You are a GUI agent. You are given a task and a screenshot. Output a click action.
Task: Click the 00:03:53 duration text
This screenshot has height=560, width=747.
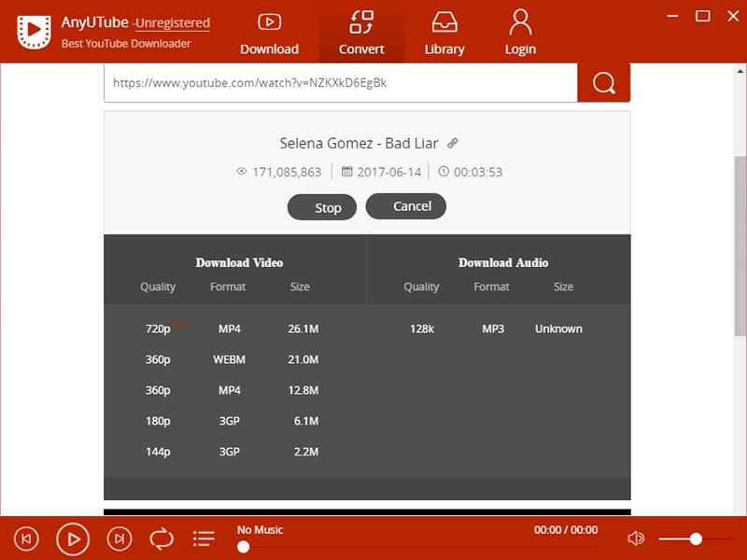[478, 172]
